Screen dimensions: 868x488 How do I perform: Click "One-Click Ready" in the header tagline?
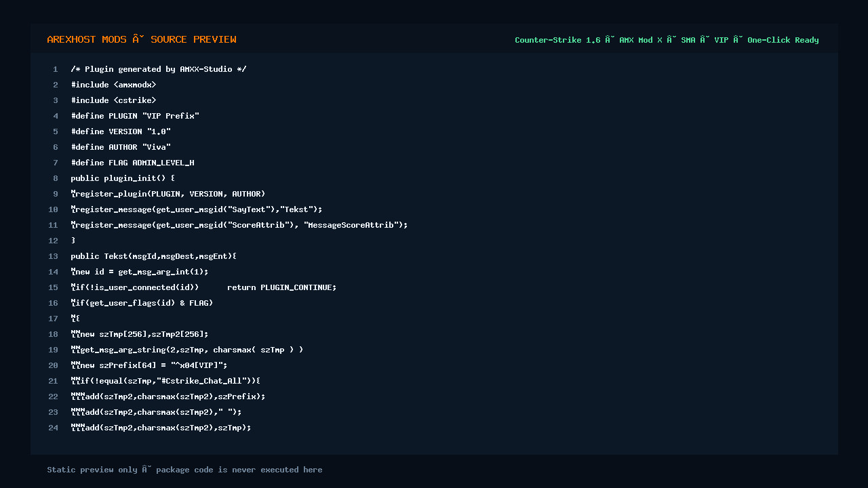click(783, 40)
